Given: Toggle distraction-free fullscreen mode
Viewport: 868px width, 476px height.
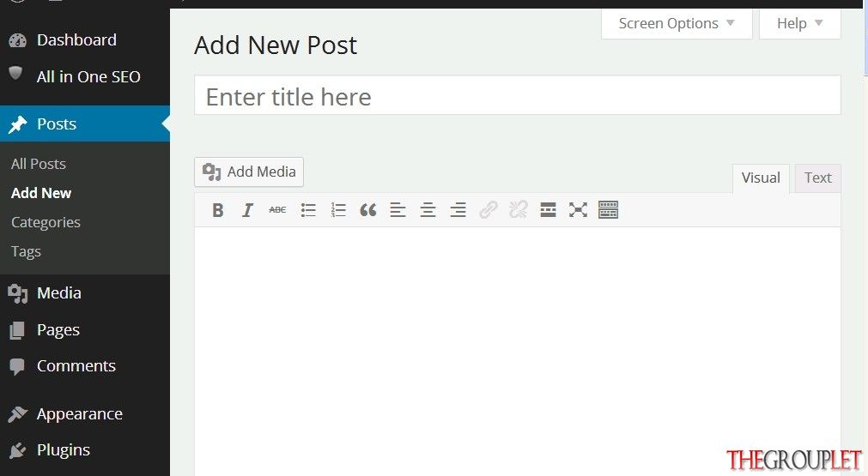Looking at the screenshot, I should (578, 210).
